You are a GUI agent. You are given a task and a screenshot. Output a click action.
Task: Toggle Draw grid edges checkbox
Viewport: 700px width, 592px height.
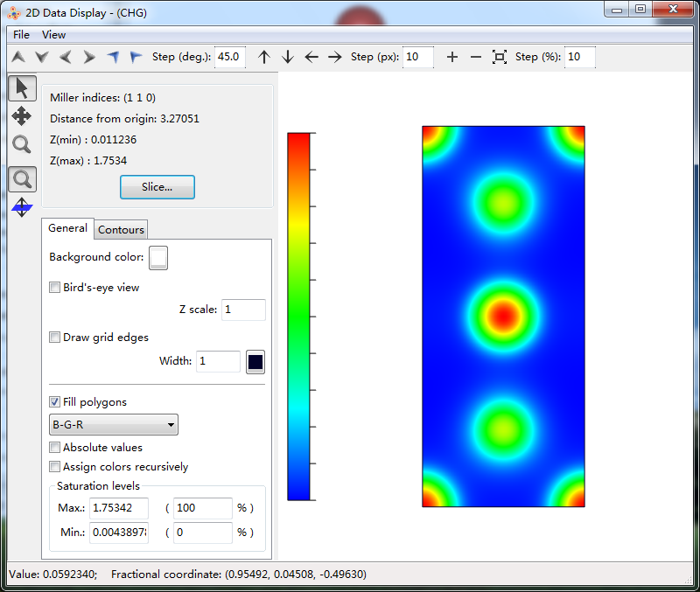[55, 338]
